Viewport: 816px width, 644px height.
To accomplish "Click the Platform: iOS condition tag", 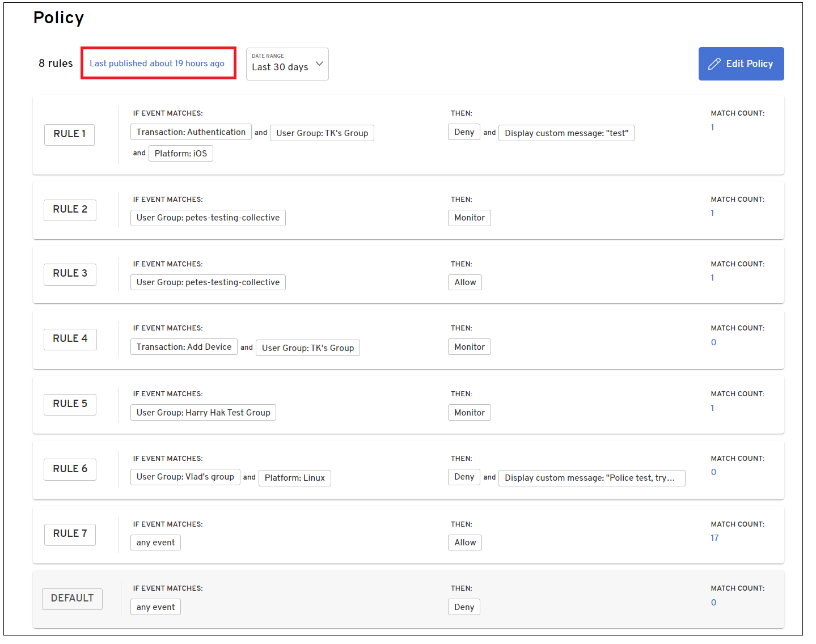I will pyautogui.click(x=180, y=154).
